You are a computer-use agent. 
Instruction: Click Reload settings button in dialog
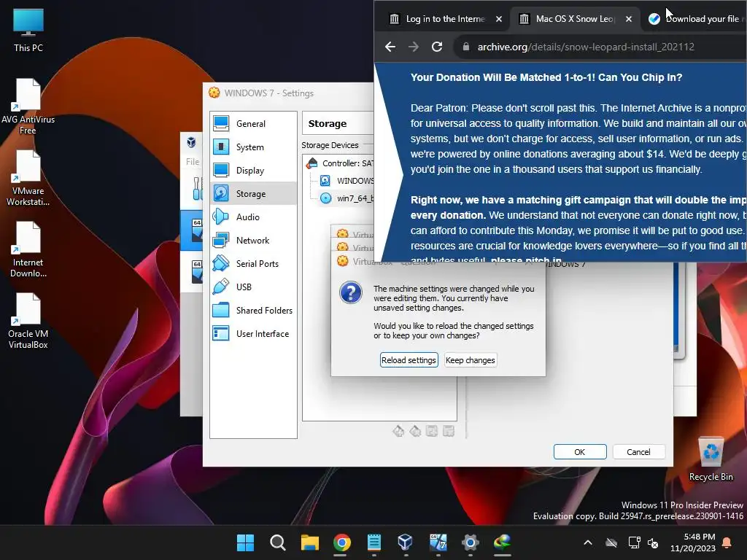pos(409,360)
